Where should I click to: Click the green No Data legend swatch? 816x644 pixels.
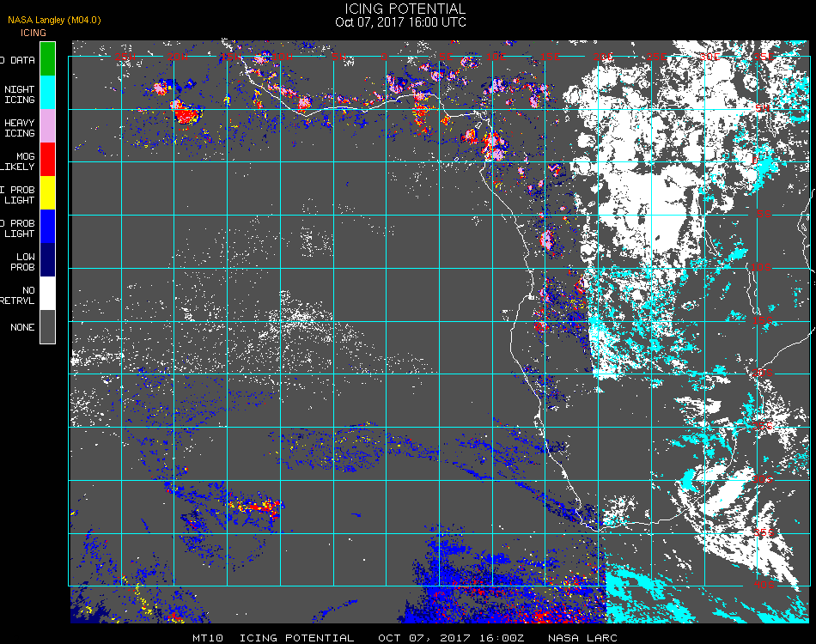pyautogui.click(x=47, y=58)
